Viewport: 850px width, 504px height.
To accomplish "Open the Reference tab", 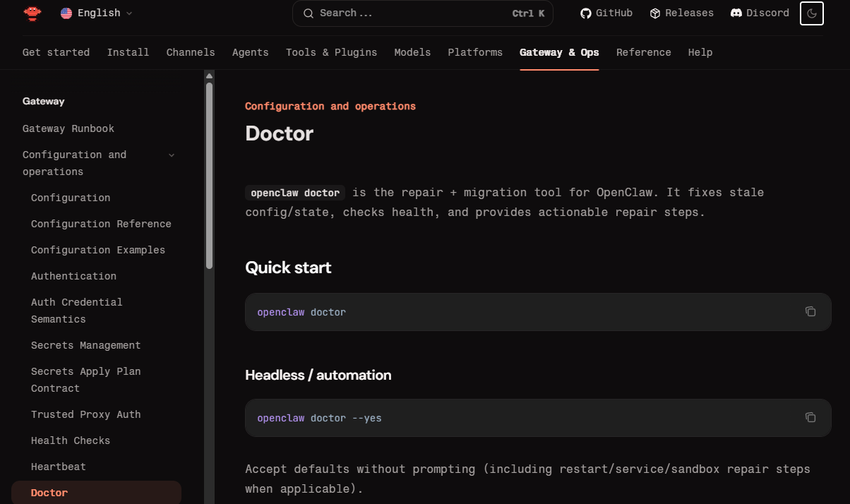I will [644, 52].
